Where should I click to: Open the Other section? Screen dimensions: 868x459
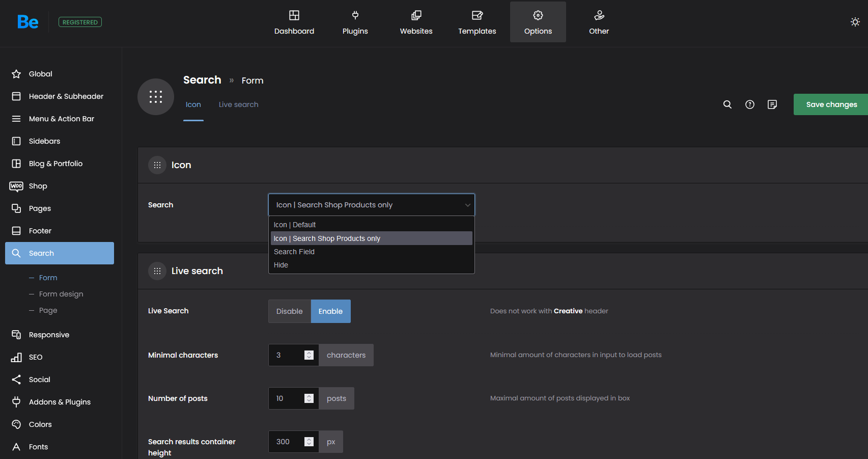tap(599, 22)
